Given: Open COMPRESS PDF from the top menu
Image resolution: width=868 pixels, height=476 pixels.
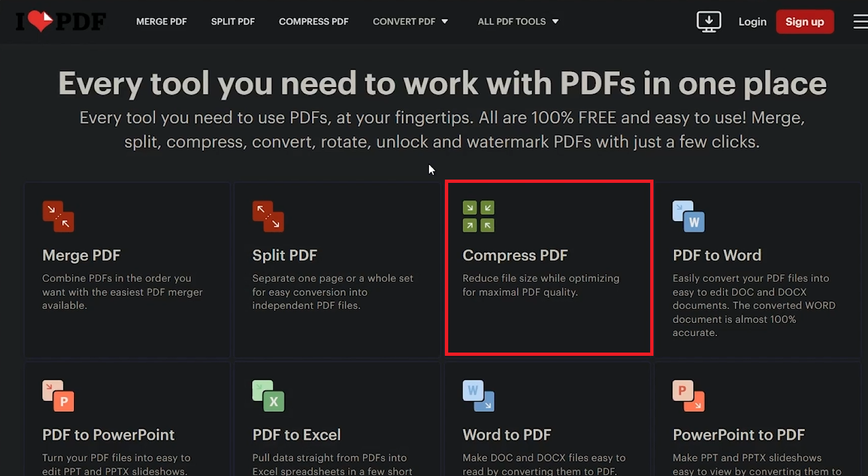Looking at the screenshot, I should 314,21.
